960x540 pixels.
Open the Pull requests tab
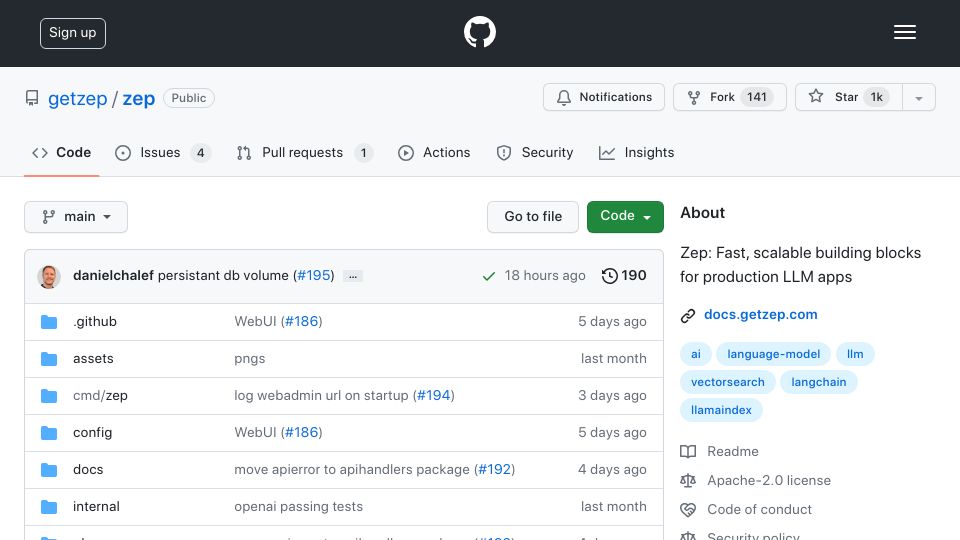(x=305, y=152)
